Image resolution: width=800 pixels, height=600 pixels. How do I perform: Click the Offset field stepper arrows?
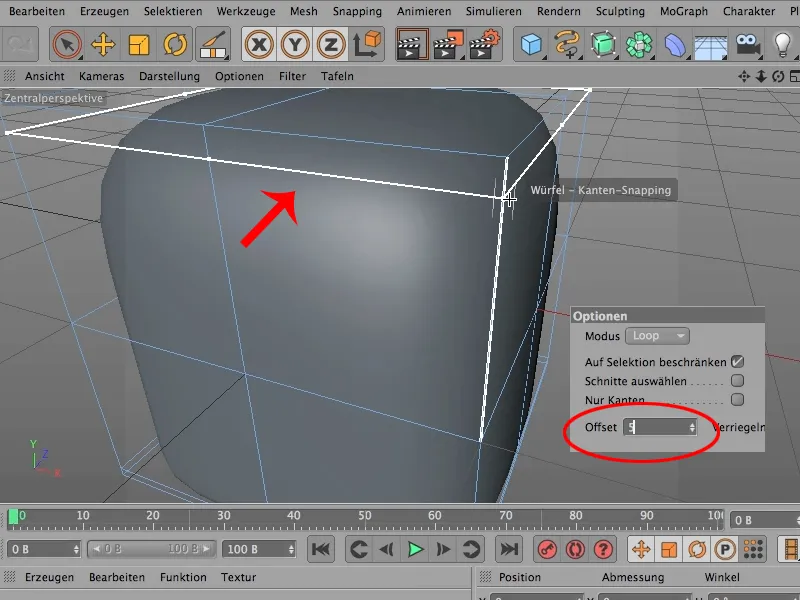pyautogui.click(x=692, y=427)
